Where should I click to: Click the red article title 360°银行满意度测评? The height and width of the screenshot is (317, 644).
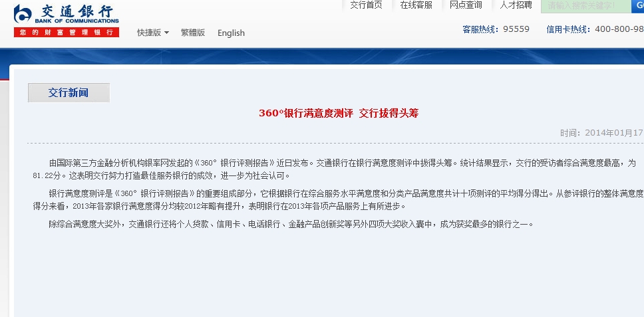coord(339,114)
